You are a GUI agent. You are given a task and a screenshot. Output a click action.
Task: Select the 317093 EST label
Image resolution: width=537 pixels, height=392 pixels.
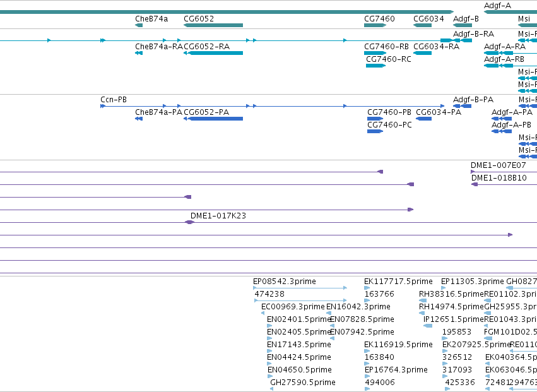(457, 370)
